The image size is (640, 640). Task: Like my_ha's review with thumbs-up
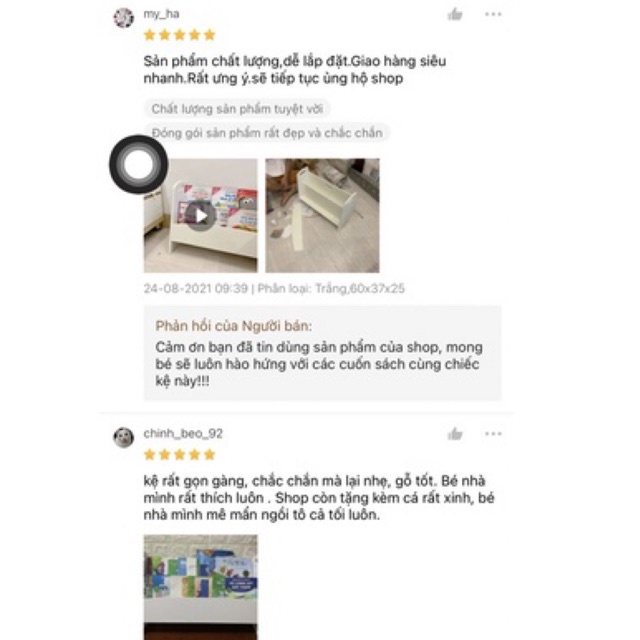[x=455, y=15]
